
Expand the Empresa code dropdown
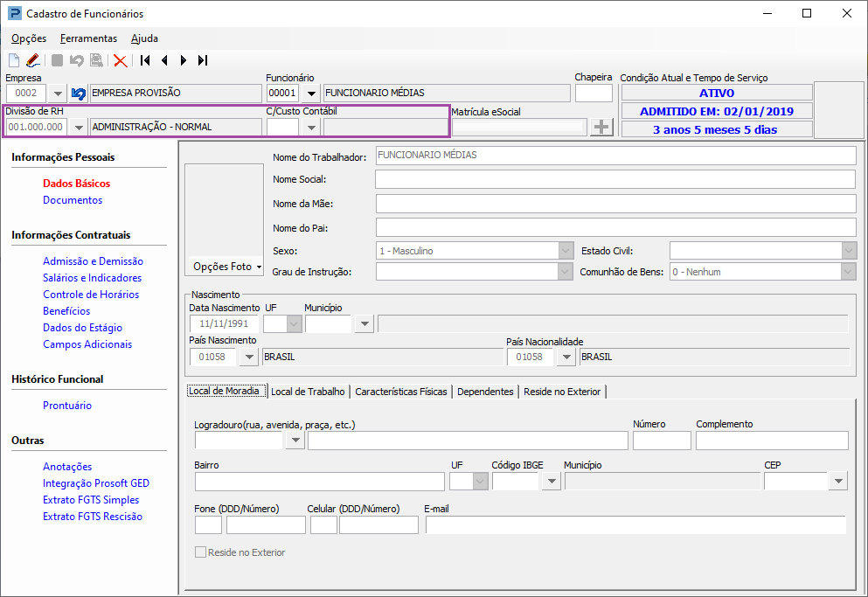58,93
